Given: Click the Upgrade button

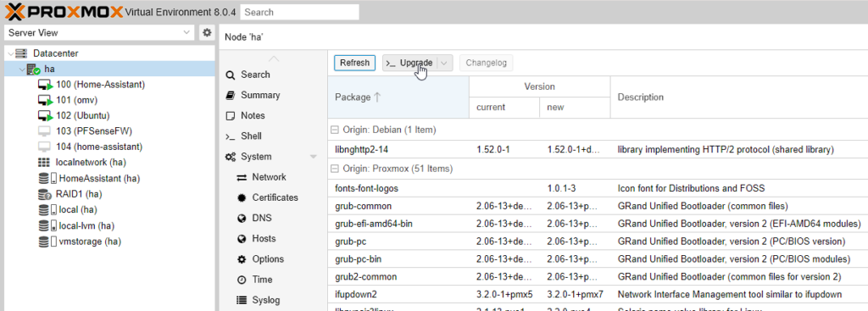Looking at the screenshot, I should 410,63.
